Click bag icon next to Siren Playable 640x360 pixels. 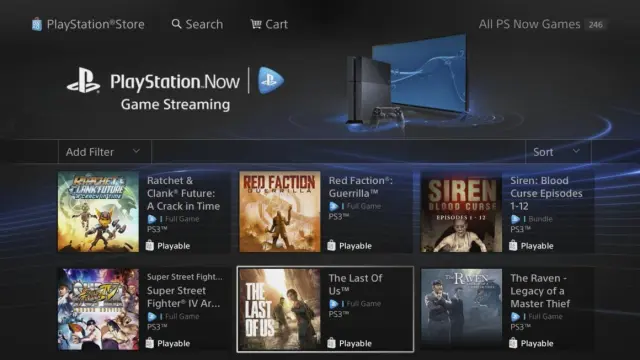pos(513,246)
